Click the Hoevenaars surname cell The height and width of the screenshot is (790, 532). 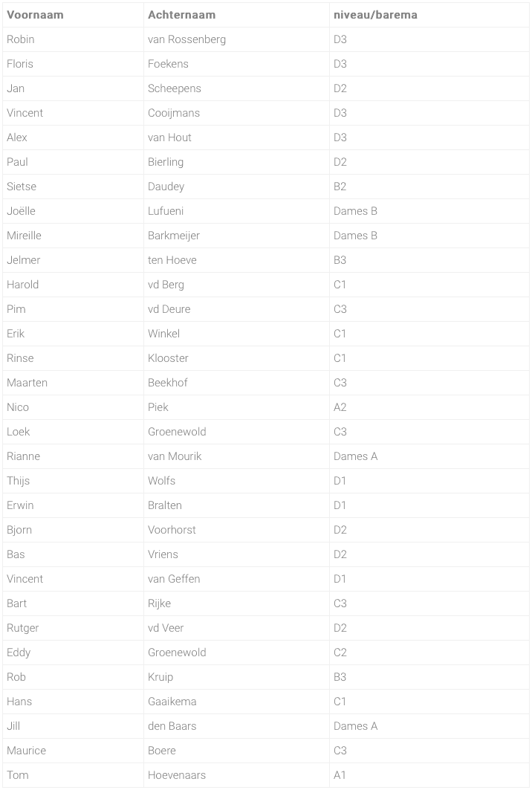click(236, 775)
